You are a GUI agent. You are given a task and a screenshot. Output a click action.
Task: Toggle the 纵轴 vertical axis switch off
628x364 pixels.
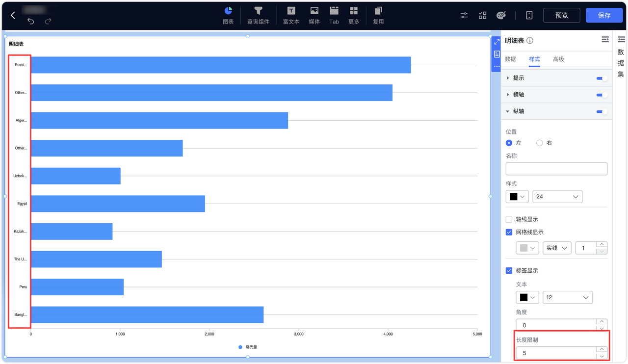coord(601,111)
